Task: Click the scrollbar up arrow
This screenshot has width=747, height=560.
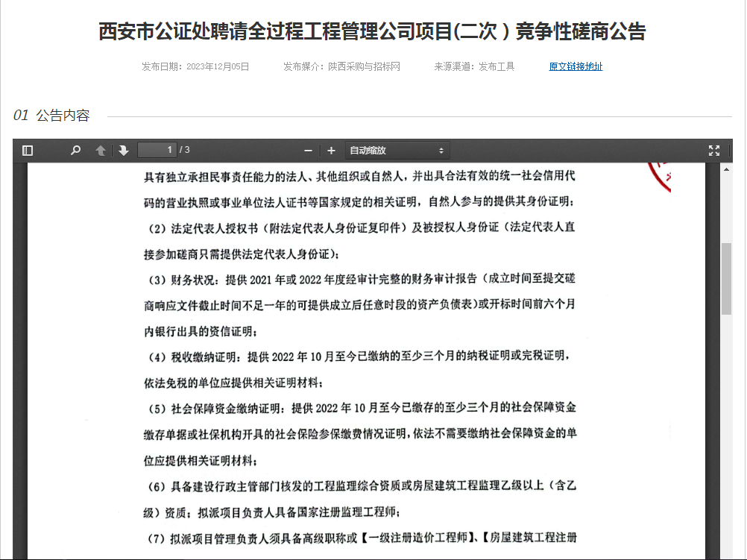Action: click(726, 169)
